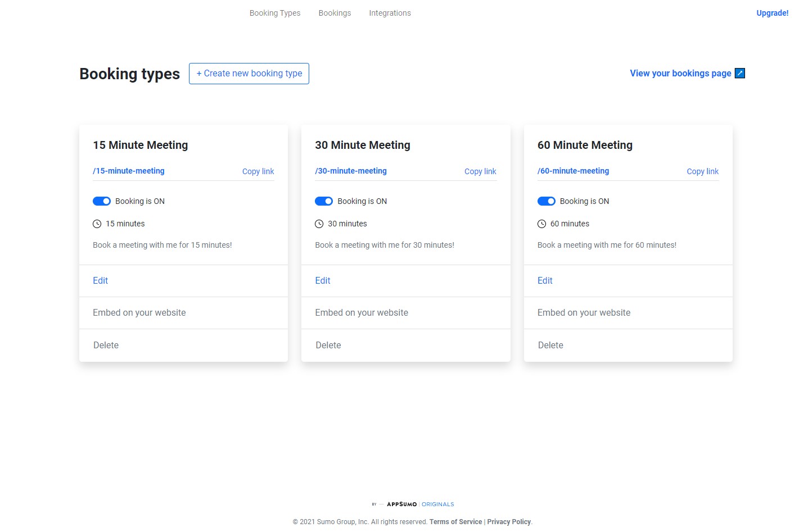Open the Booking Types nav tab
Image resolution: width=799 pixels, height=532 pixels.
pos(275,13)
